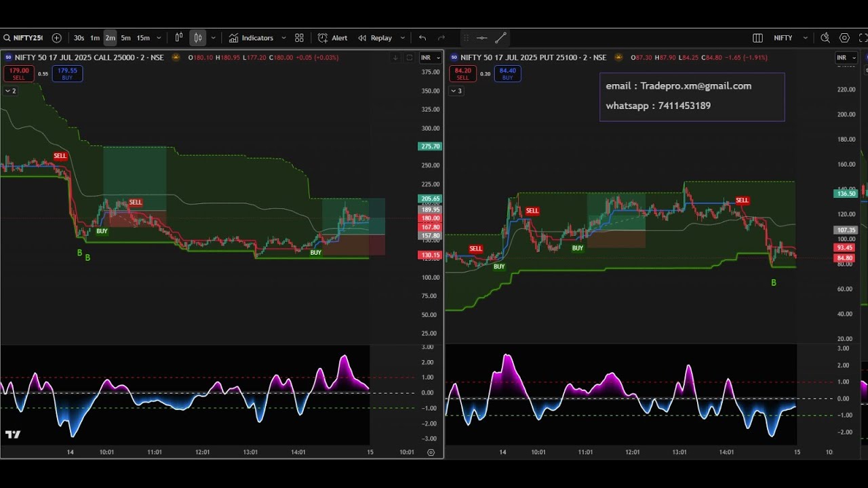Screen dimensions: 868x488
Task: Open time axis settings gear on CALL chart
Action: (x=431, y=452)
